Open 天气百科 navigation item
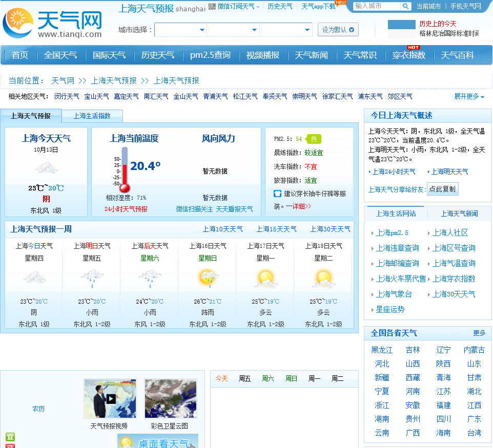This screenshot has width=493, height=448. [x=457, y=55]
